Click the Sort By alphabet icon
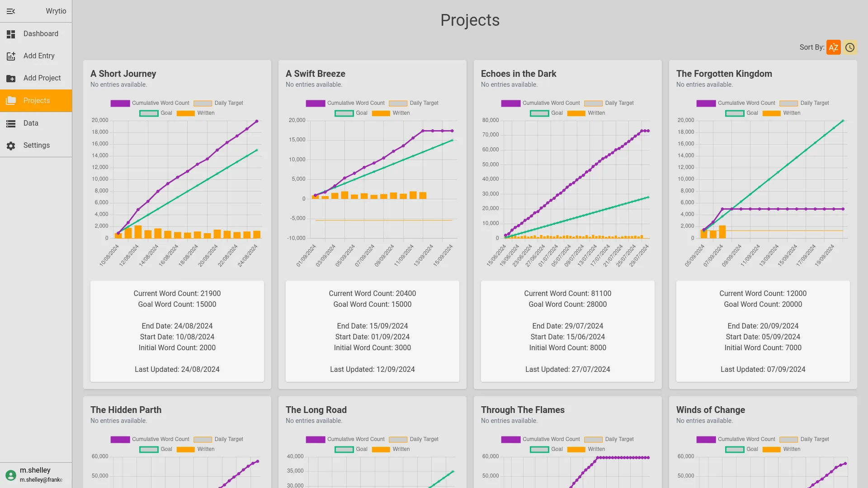The height and width of the screenshot is (488, 868). point(834,47)
